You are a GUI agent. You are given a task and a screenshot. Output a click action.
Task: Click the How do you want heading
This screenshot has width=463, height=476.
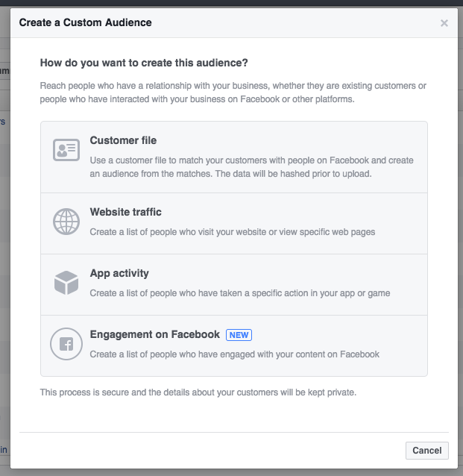pos(144,63)
